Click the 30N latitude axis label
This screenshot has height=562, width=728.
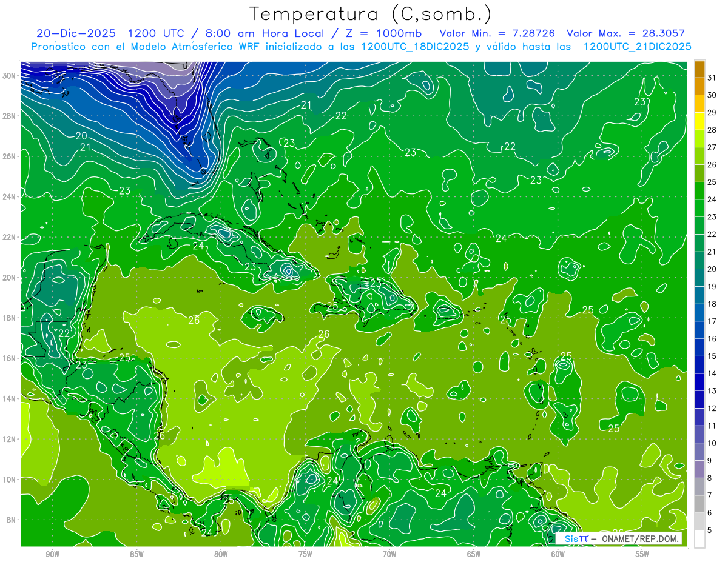click(x=10, y=76)
